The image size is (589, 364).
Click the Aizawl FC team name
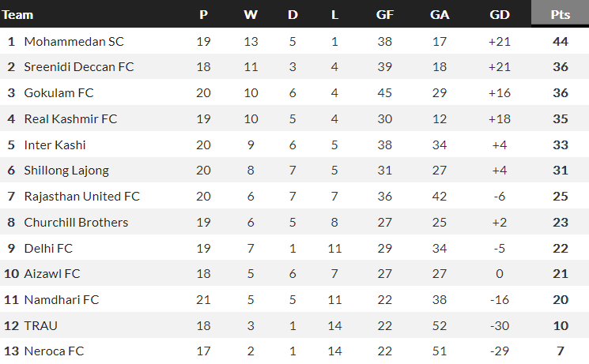[x=52, y=274]
